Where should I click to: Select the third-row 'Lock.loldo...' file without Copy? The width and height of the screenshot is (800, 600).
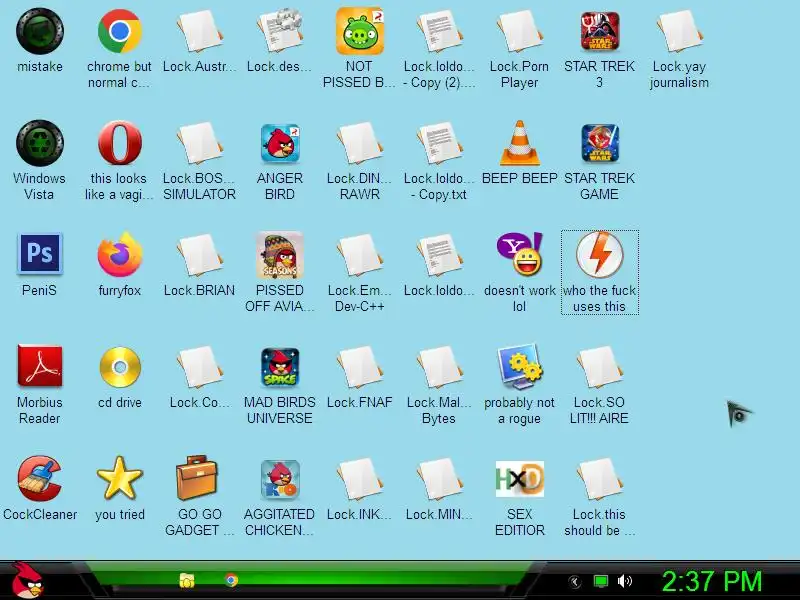(439, 255)
